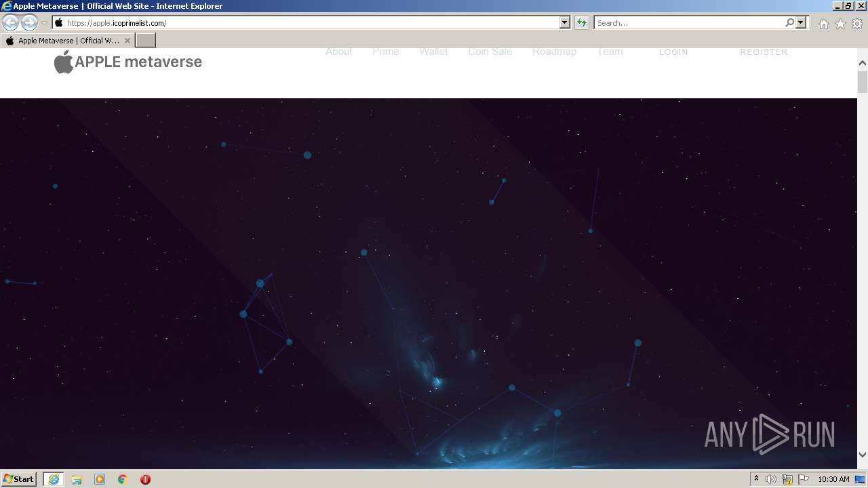Image resolution: width=868 pixels, height=488 pixels.
Task: Select the Apple Metaverse browser tab
Action: coord(68,41)
